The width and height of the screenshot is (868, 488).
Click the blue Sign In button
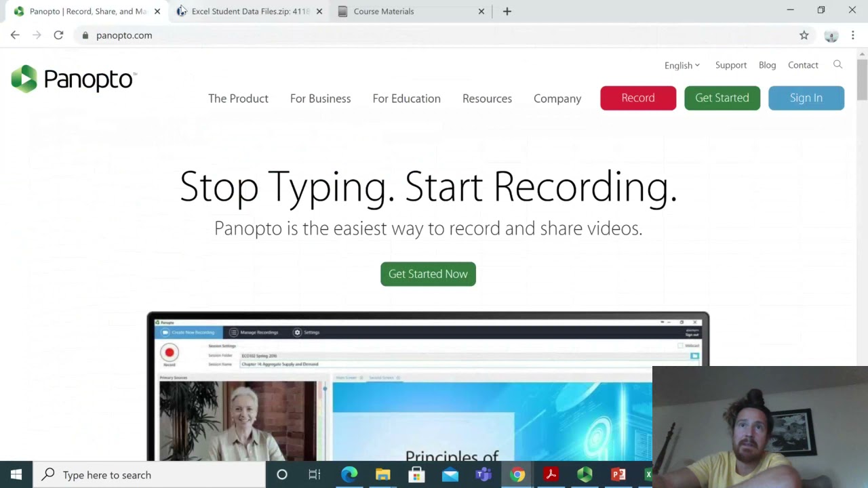click(x=806, y=98)
